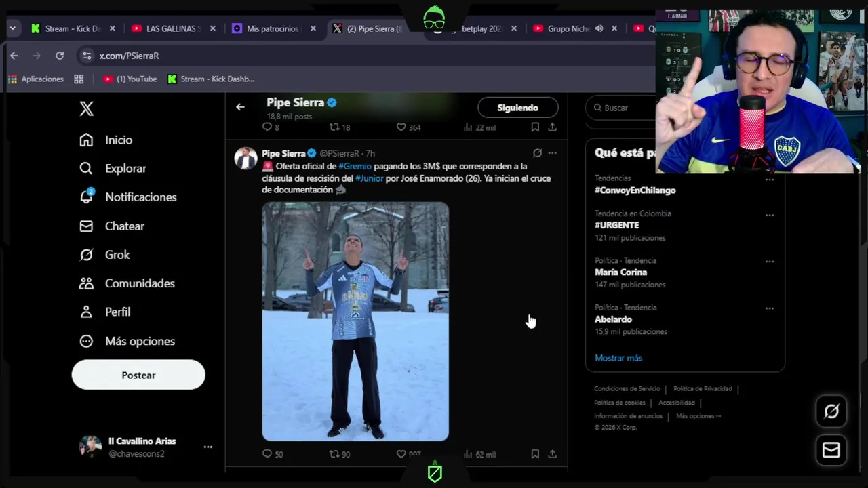View 62 mil post analytics
Image resolution: width=868 pixels, height=488 pixels.
coord(479,454)
